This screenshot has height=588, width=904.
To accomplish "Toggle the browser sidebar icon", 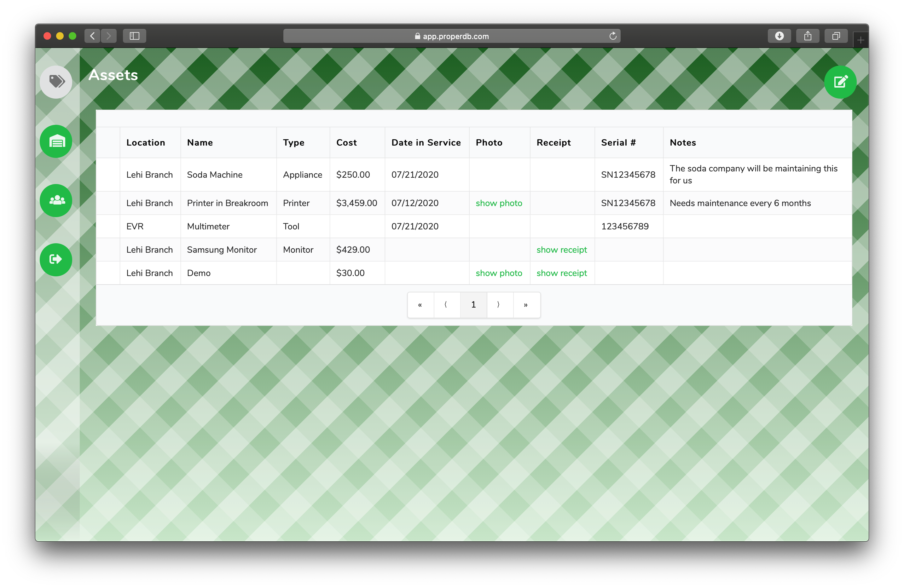I will tap(134, 36).
